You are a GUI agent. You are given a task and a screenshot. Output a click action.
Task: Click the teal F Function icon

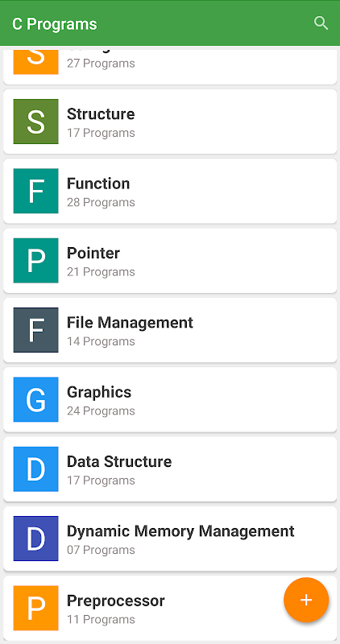[35, 191]
